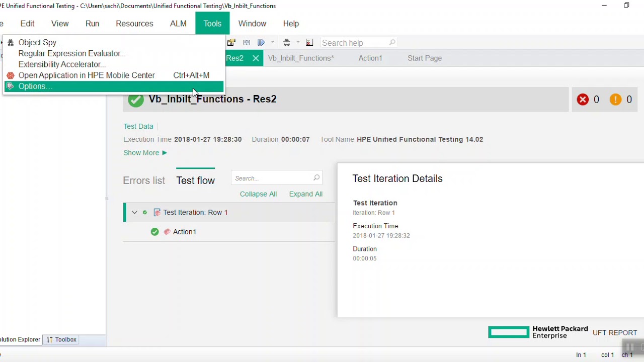Close the open Tools menu
This screenshot has width=644, height=362.
click(x=212, y=24)
